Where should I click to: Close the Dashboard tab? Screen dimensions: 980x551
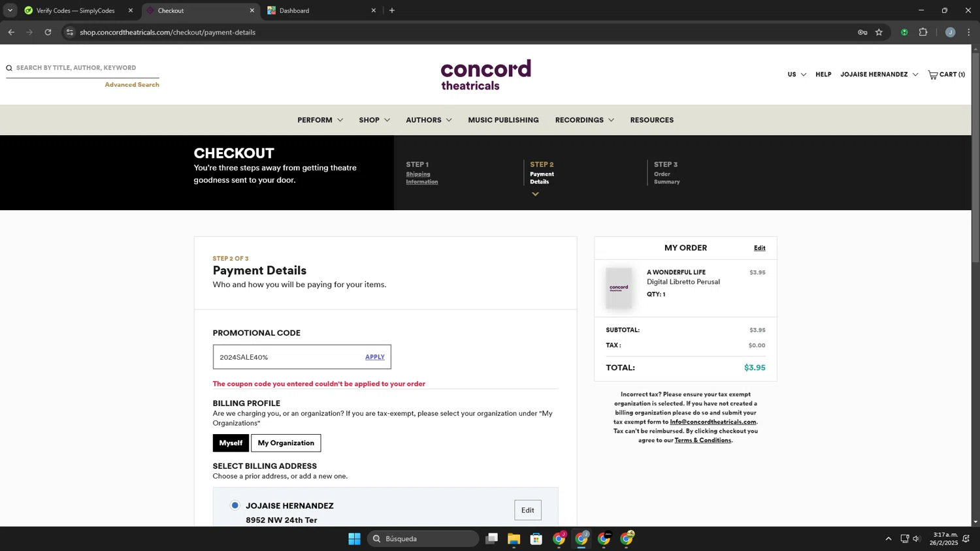[x=374, y=10]
